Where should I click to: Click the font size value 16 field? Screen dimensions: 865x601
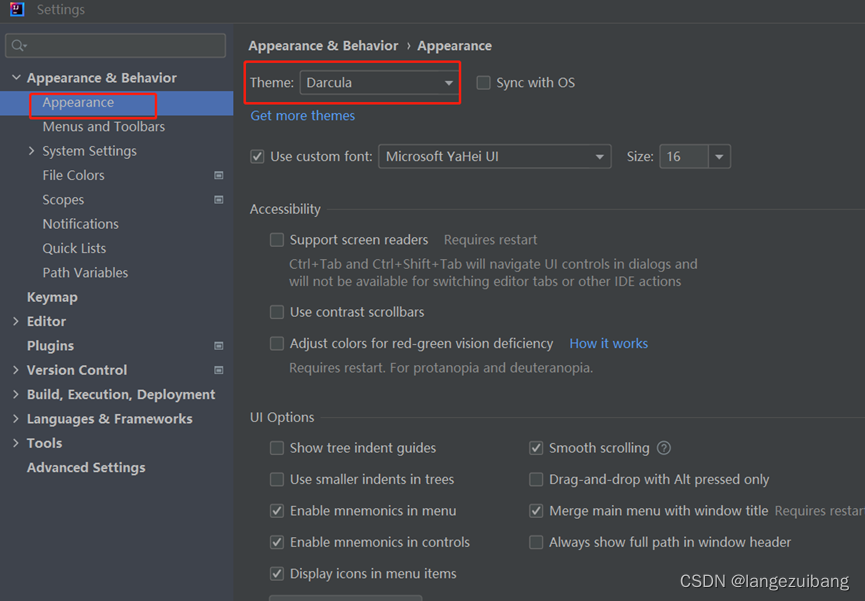[684, 157]
